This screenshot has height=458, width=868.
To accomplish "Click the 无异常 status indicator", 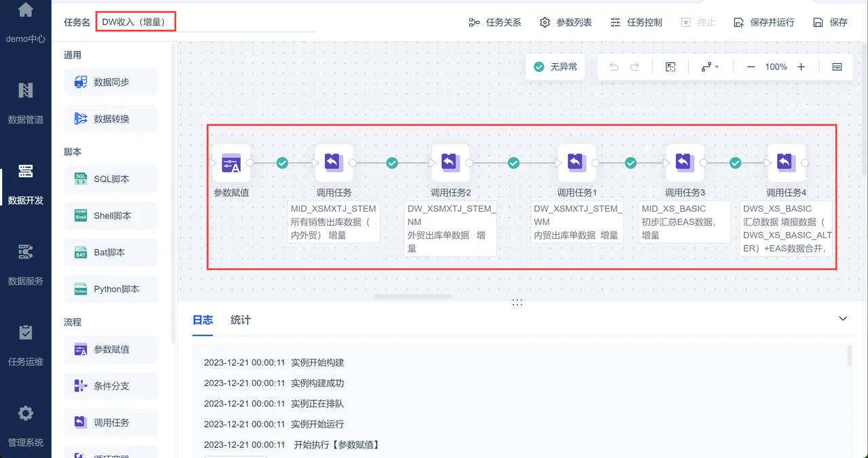I will 555,67.
